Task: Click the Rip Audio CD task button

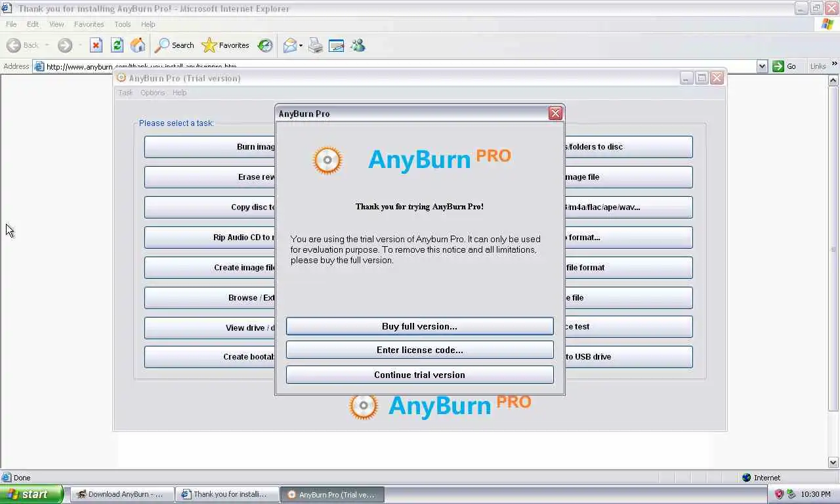Action: click(x=210, y=238)
